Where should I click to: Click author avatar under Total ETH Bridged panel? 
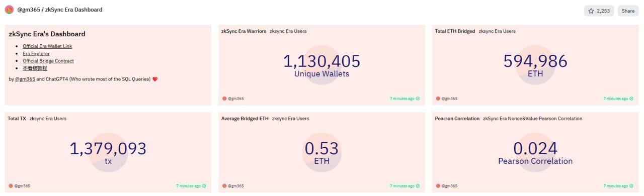click(438, 99)
